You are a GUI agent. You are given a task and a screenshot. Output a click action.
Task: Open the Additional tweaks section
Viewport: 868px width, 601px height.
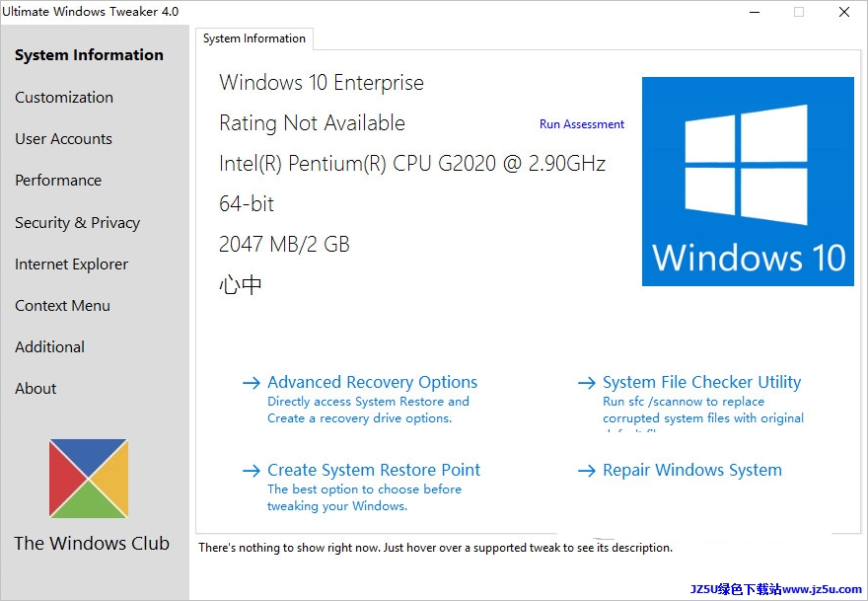tap(50, 347)
